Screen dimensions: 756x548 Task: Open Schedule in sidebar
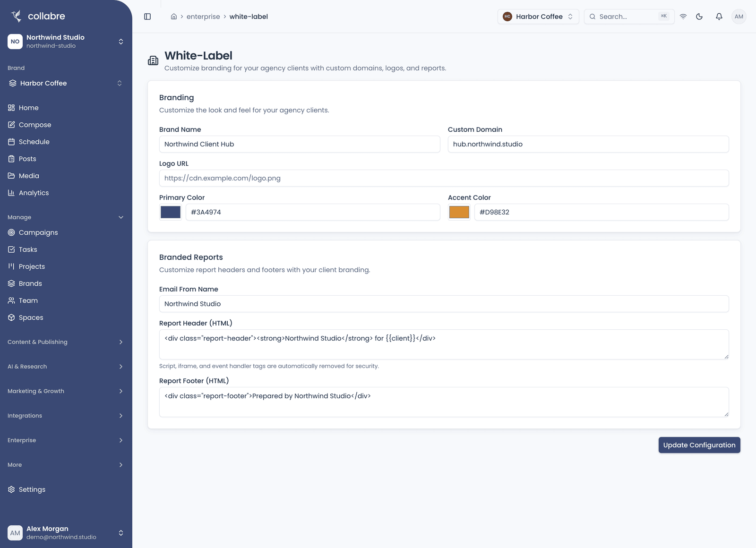(66, 142)
